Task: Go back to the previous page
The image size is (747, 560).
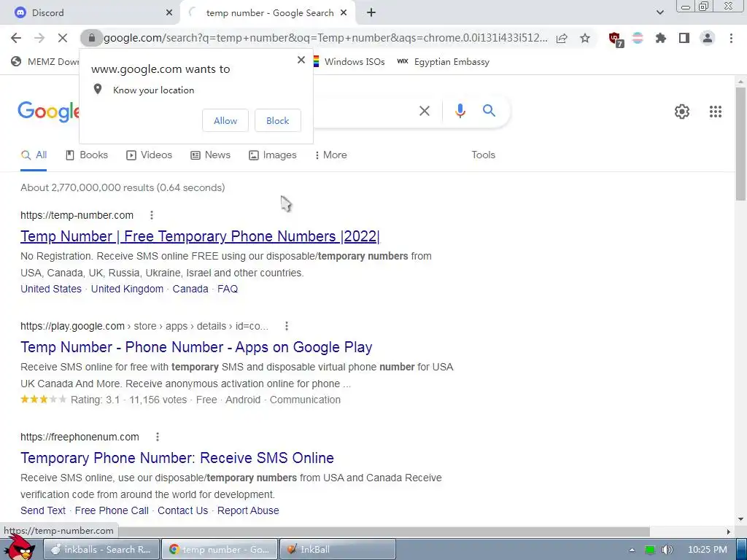Action: pos(16,38)
